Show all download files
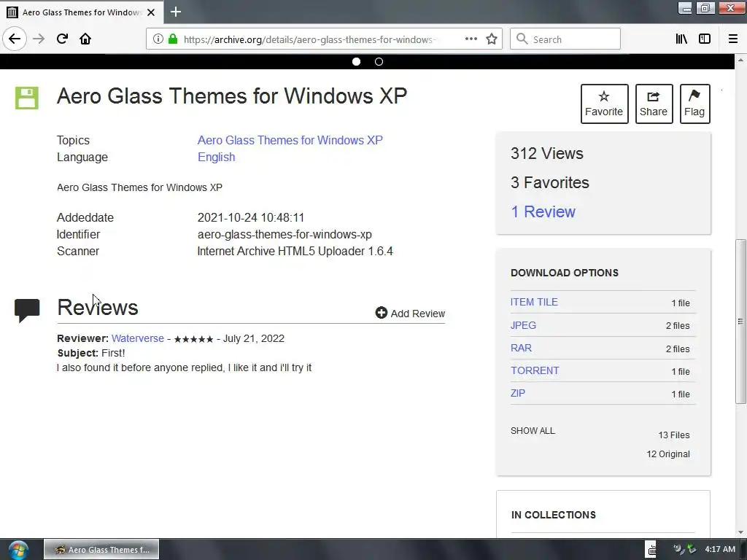Screen dimensions: 747x560 [x=533, y=430]
